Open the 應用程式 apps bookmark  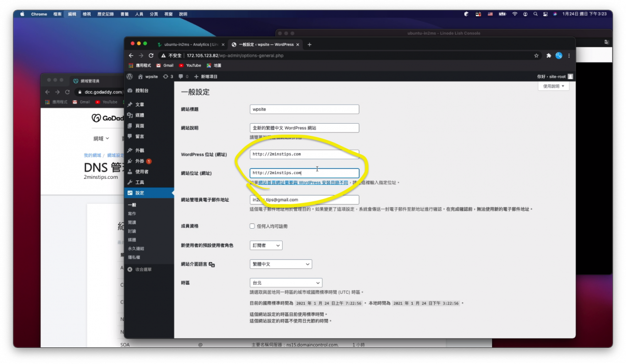(141, 65)
